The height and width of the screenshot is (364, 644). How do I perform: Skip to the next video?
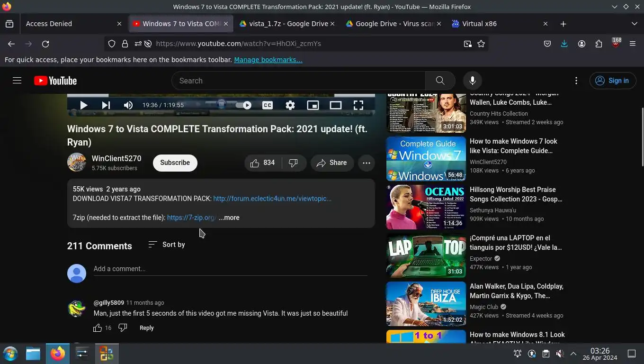(x=106, y=105)
